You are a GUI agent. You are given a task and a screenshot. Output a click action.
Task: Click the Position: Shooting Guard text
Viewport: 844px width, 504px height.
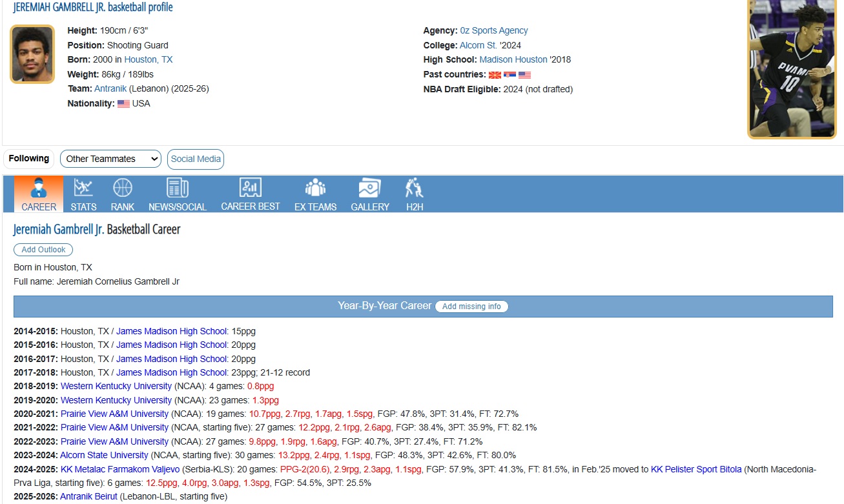[x=118, y=45]
